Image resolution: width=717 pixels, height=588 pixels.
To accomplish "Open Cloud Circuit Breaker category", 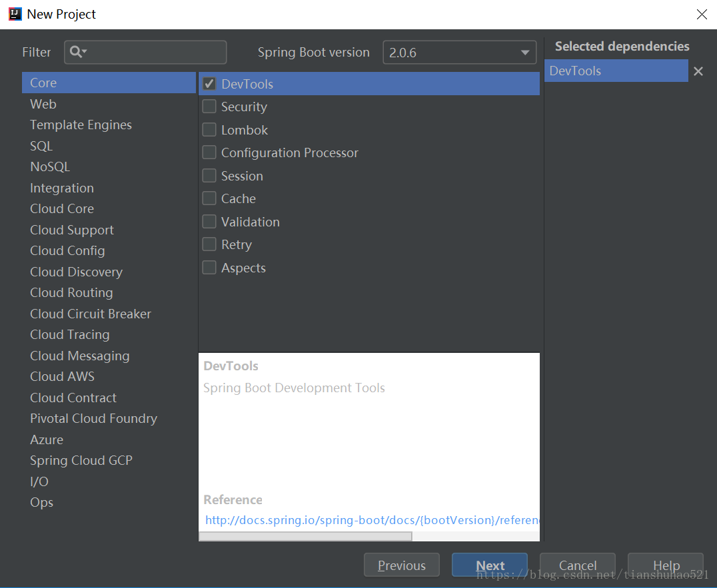I will pyautogui.click(x=109, y=314).
